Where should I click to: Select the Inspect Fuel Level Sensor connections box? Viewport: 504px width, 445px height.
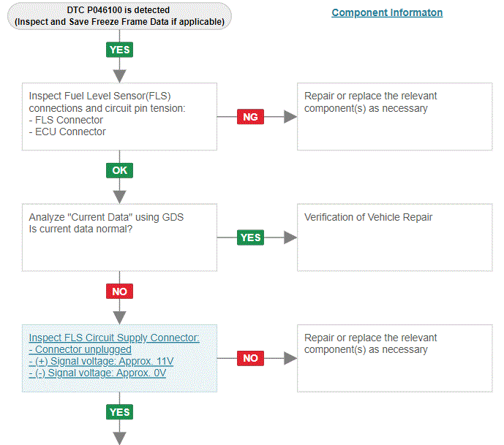click(x=119, y=117)
